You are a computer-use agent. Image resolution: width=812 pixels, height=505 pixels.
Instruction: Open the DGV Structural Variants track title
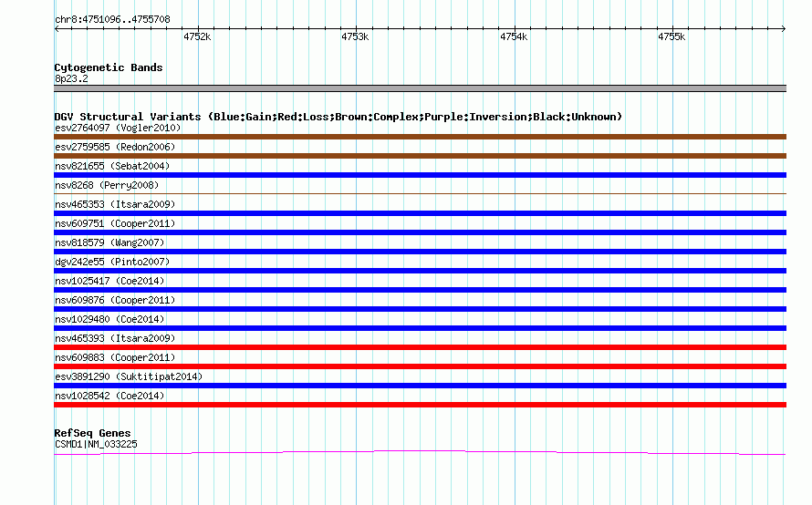point(338,117)
